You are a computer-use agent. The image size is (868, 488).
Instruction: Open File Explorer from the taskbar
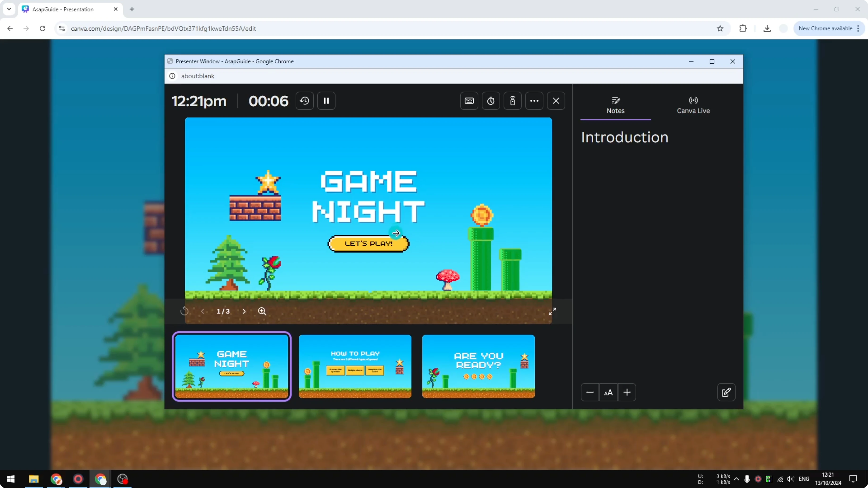[34, 479]
